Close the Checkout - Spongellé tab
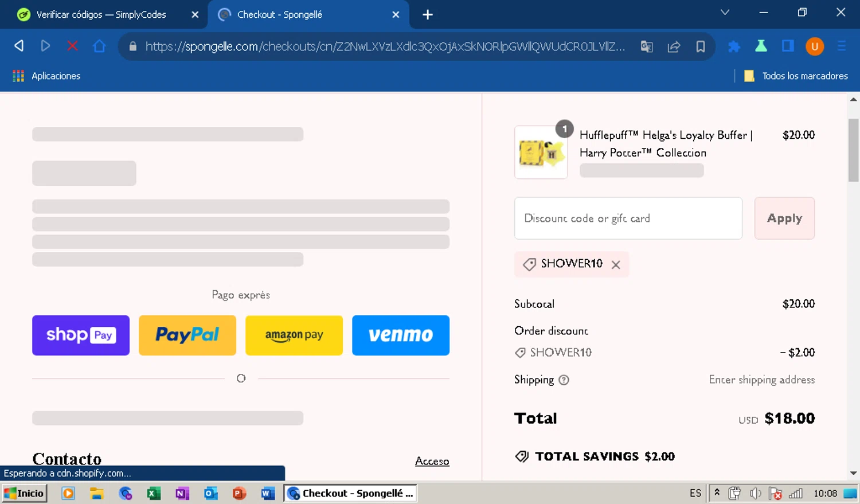 396,14
